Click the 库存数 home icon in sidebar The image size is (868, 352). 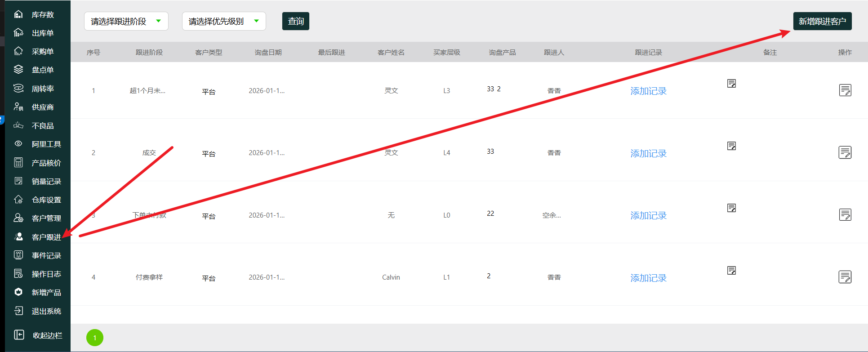[x=18, y=14]
